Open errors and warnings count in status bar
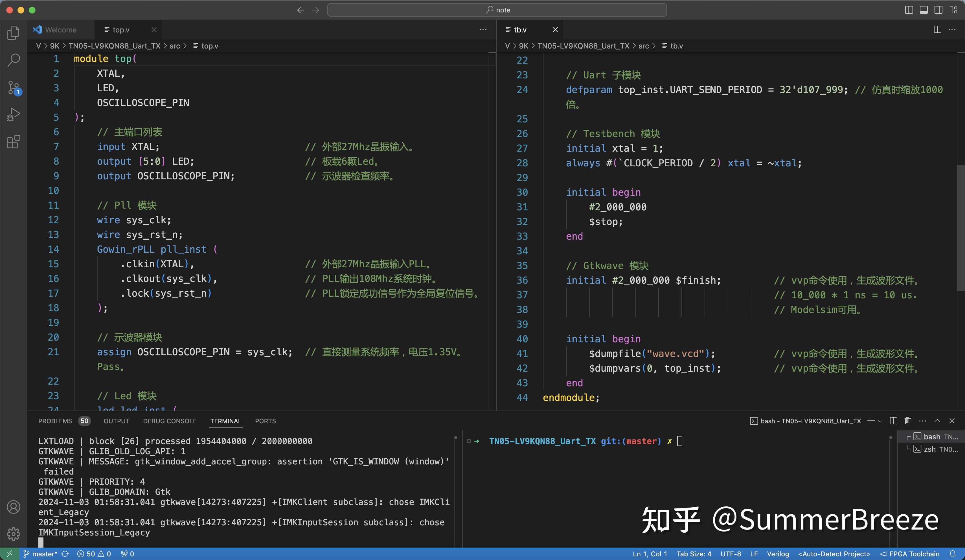965x560 pixels. (x=94, y=554)
